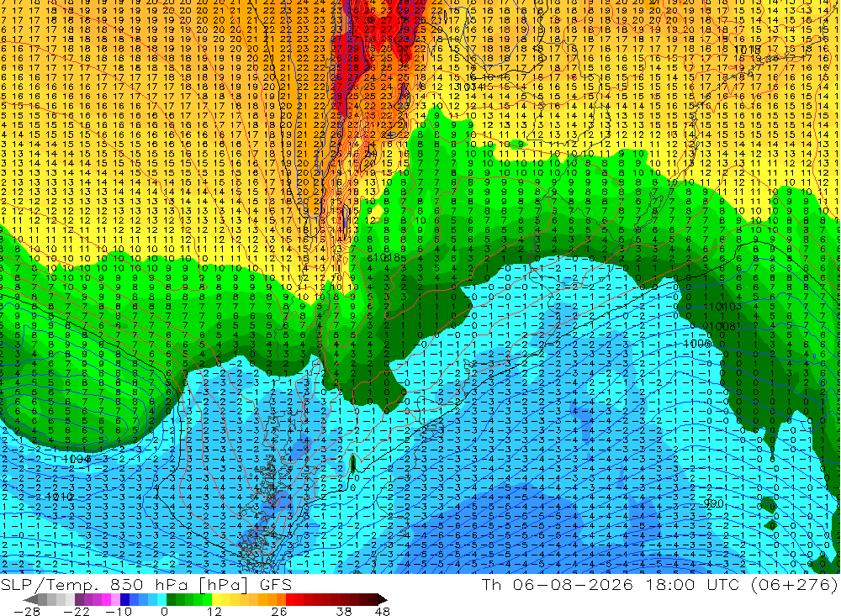This screenshot has width=841, height=616.
Task: Pick the dark purple swatch above -22
Action: [x=79, y=599]
